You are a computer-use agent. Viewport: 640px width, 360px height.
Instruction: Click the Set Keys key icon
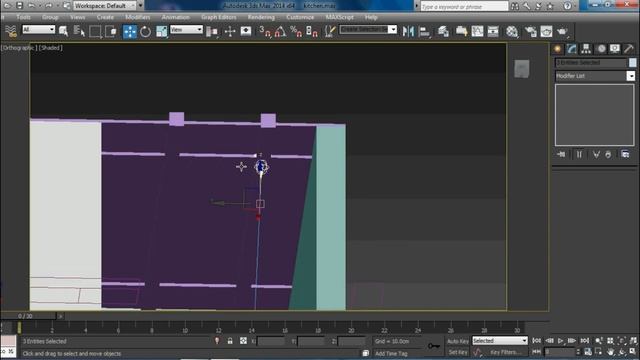tap(434, 346)
